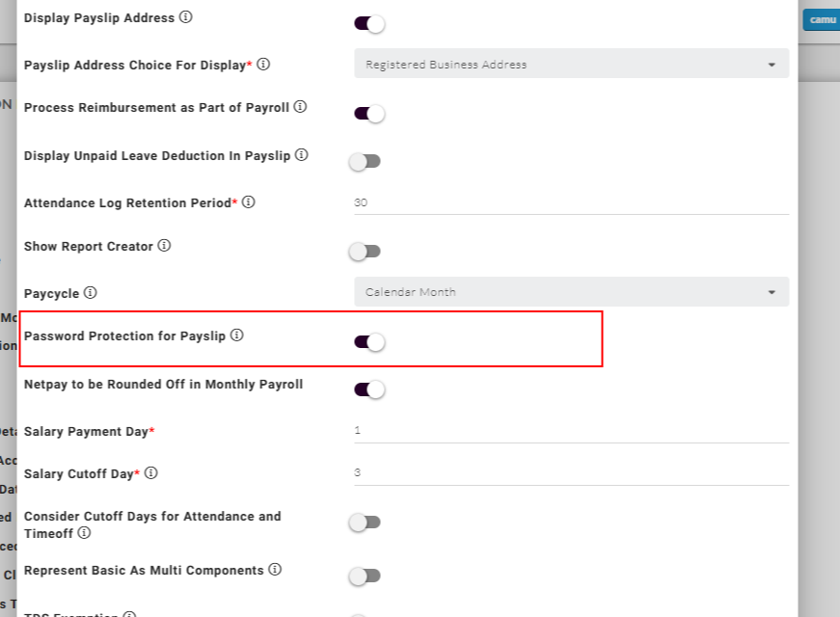Click info icon for Password Protection for Payslip
This screenshot has width=840, height=617.
click(236, 335)
